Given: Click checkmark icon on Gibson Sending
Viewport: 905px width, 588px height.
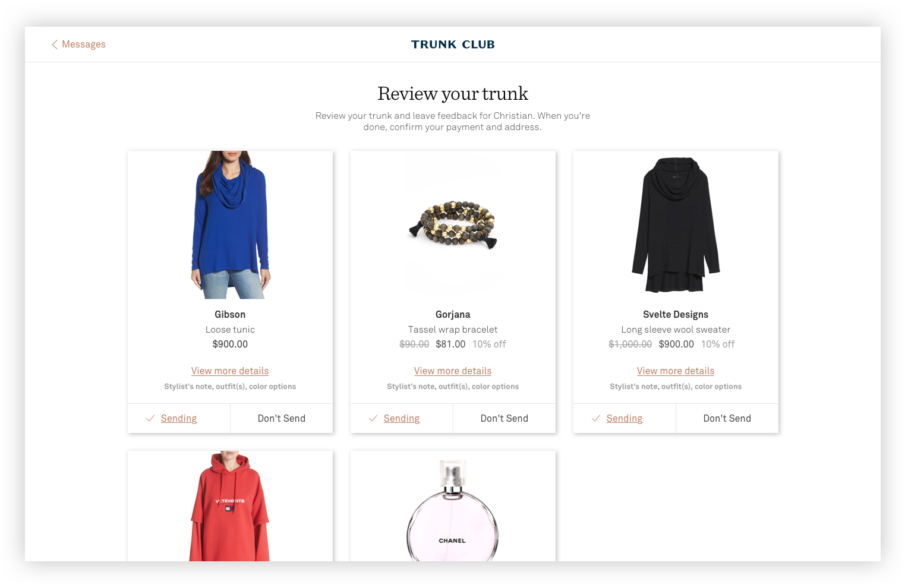Looking at the screenshot, I should [x=150, y=418].
